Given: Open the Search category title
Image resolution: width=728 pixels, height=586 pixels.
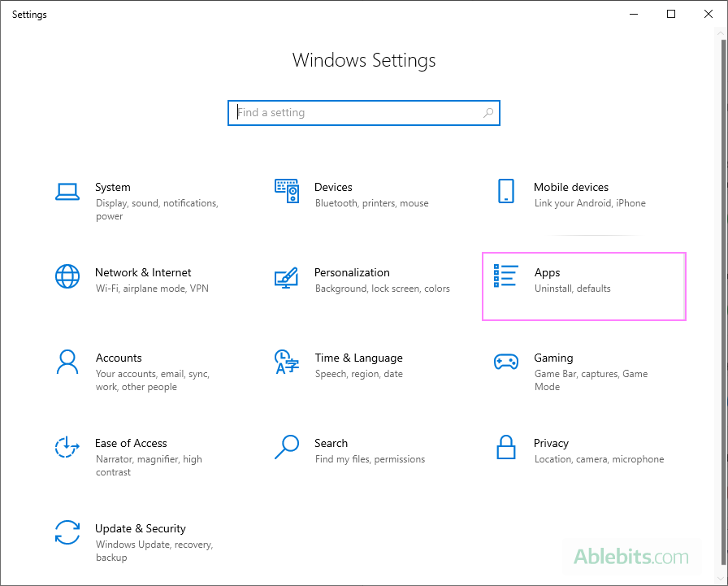Looking at the screenshot, I should coord(331,444).
